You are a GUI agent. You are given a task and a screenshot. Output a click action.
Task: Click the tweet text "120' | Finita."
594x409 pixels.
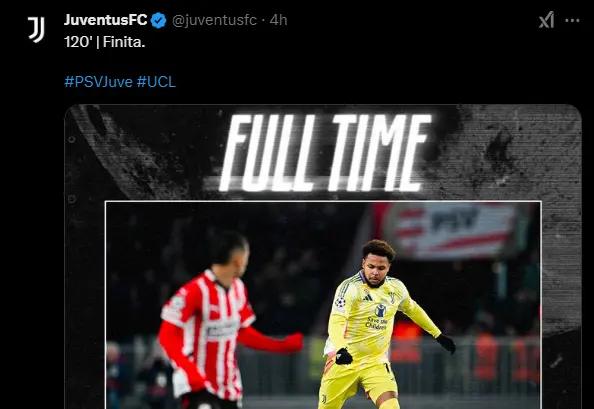(105, 42)
